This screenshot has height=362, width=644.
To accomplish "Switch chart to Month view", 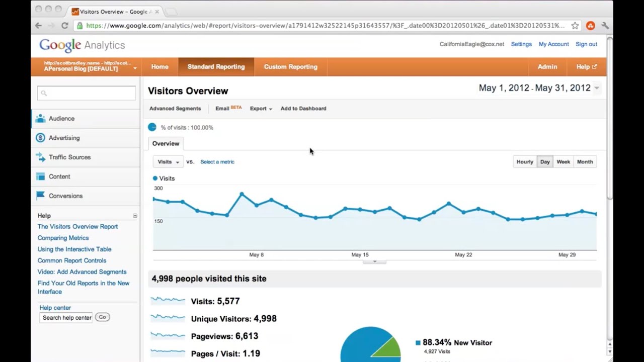I will 585,162.
